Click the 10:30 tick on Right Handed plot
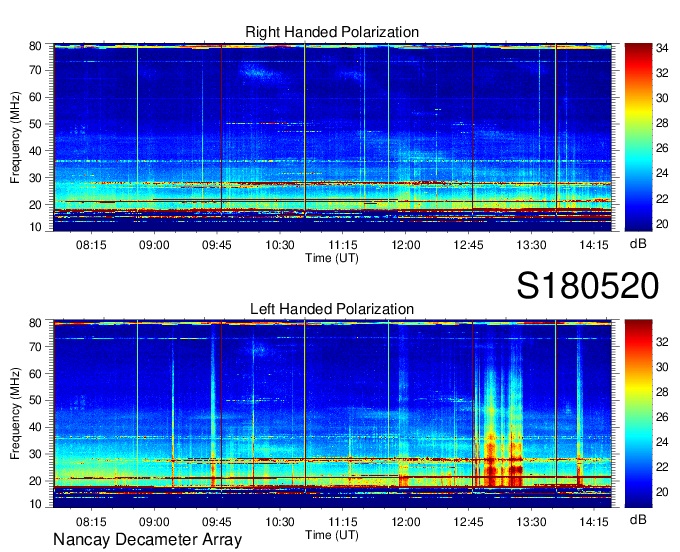The width and height of the screenshot is (680, 552). tap(280, 245)
